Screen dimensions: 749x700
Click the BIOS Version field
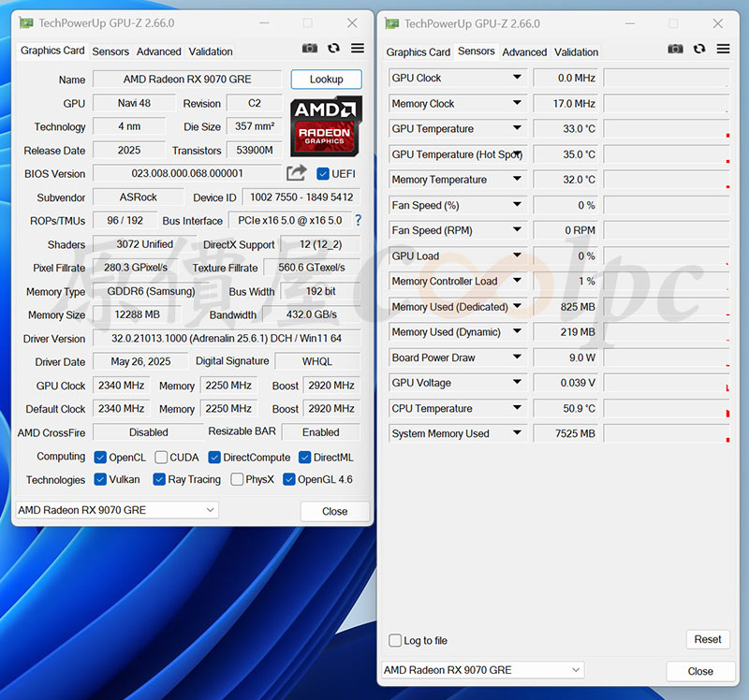pos(187,173)
